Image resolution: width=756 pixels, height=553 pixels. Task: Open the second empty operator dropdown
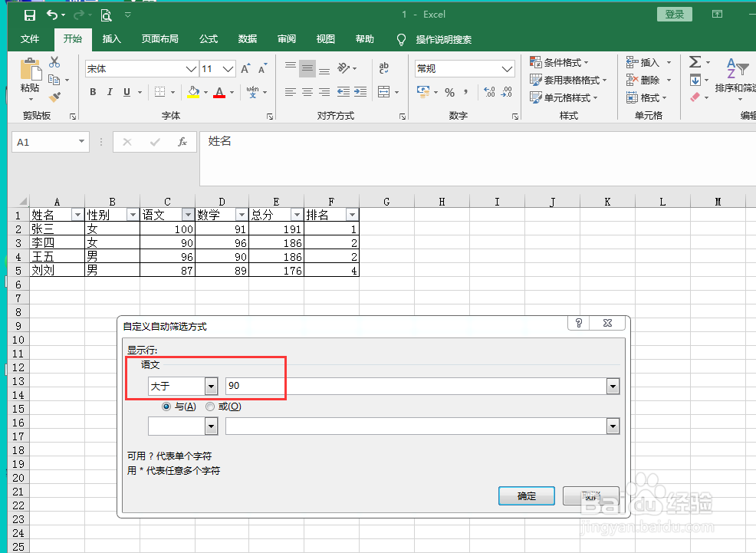[x=211, y=426]
